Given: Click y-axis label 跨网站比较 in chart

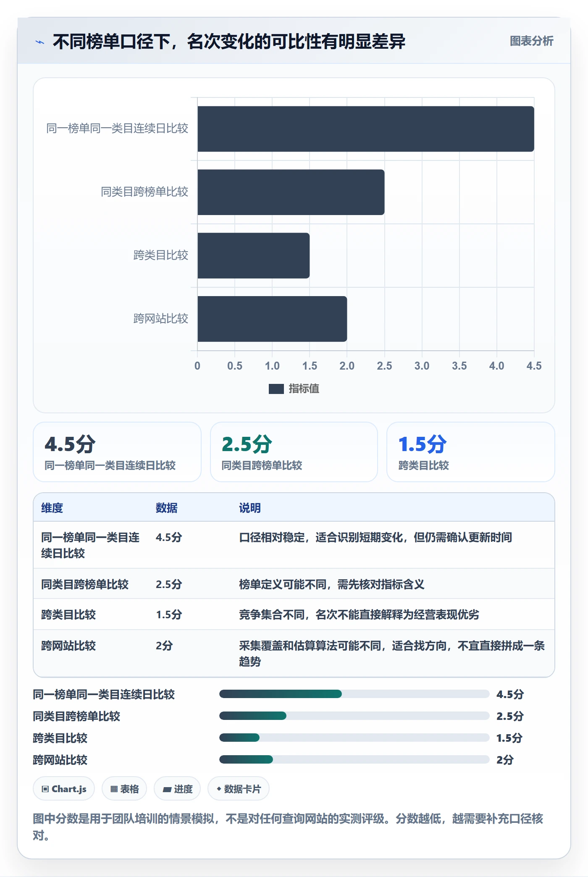Looking at the screenshot, I should [x=161, y=318].
